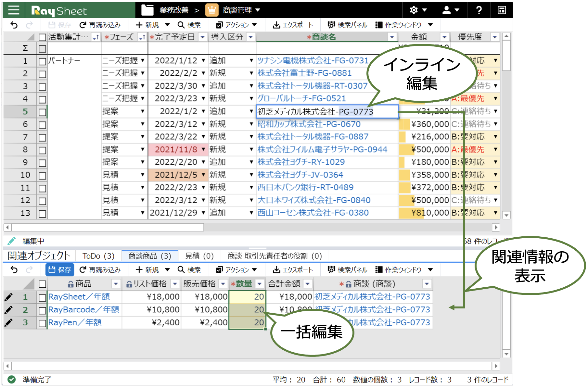Open link 株式会社富士野-FG-0881
Image resolution: width=588 pixels, height=387 pixels.
[x=304, y=73]
